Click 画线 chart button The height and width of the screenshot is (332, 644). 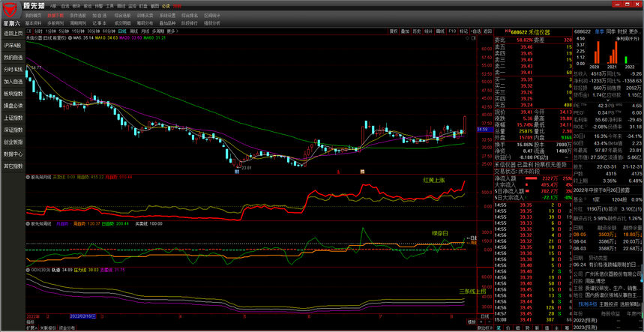(x=440, y=31)
